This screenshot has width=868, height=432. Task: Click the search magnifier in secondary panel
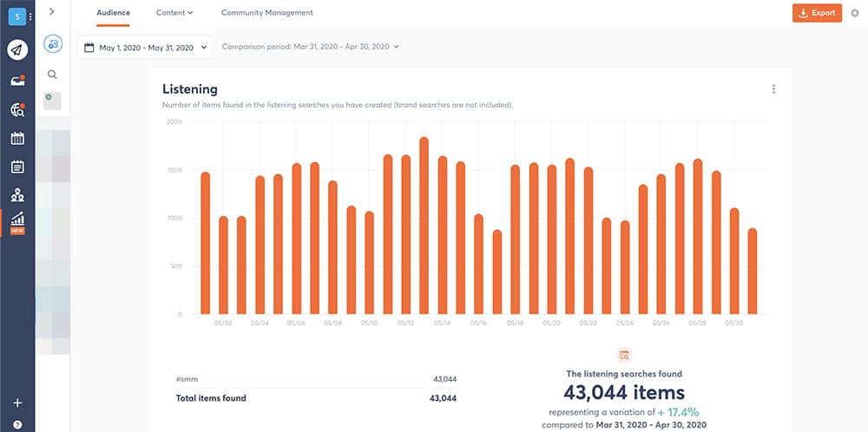(x=52, y=75)
